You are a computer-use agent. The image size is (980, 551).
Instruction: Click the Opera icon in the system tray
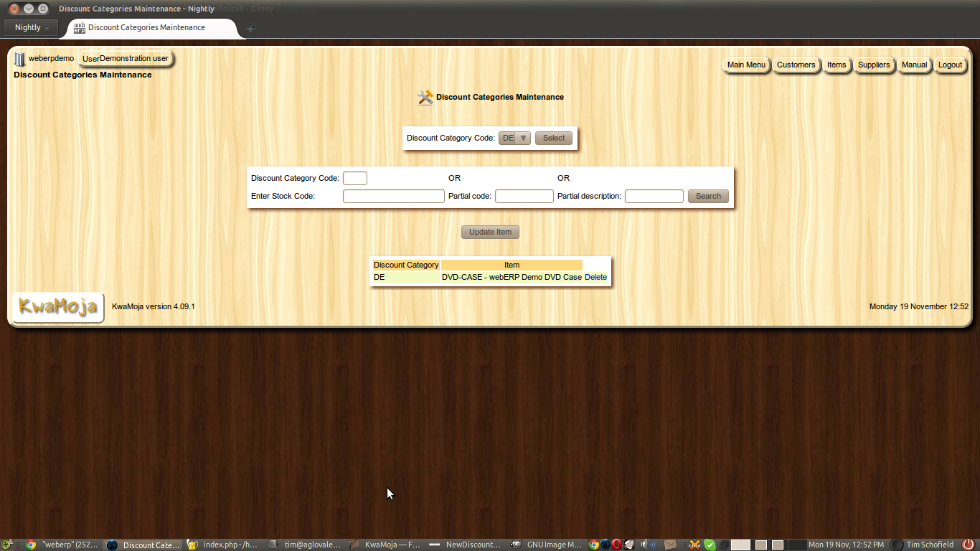(x=616, y=544)
